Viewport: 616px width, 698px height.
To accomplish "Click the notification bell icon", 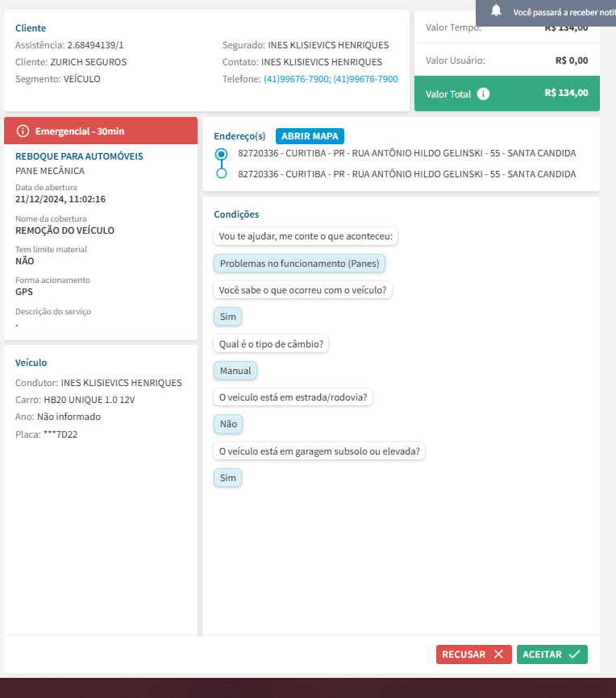I will (496, 10).
